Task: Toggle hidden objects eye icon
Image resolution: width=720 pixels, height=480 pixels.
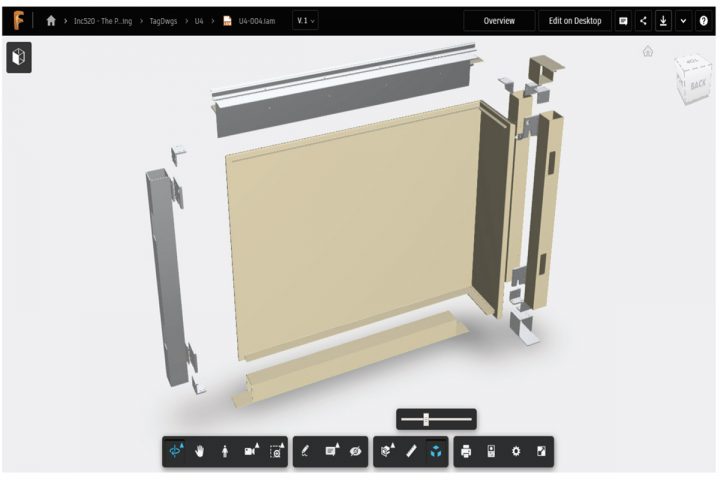Action: pyautogui.click(x=355, y=452)
